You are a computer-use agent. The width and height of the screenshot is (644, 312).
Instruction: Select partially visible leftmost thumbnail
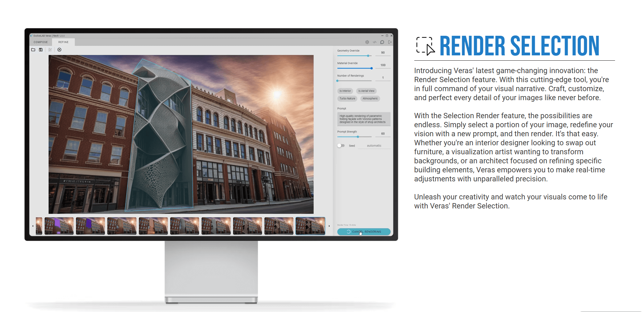pos(39,226)
